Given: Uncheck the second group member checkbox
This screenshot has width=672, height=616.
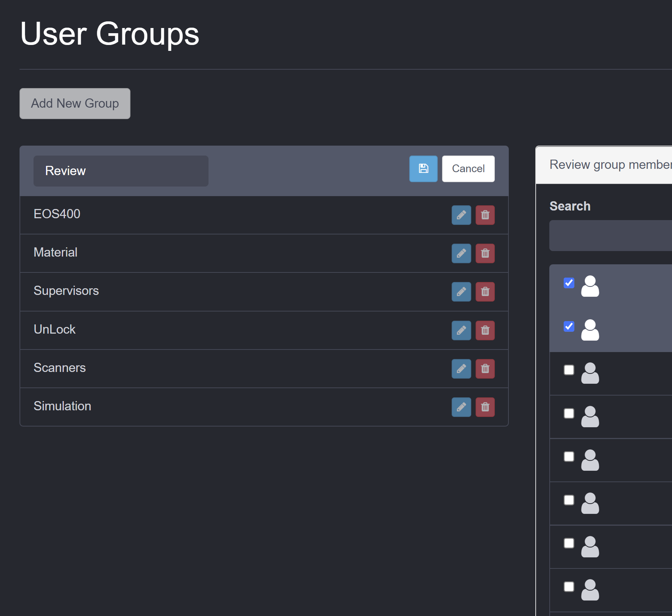Looking at the screenshot, I should point(569,326).
